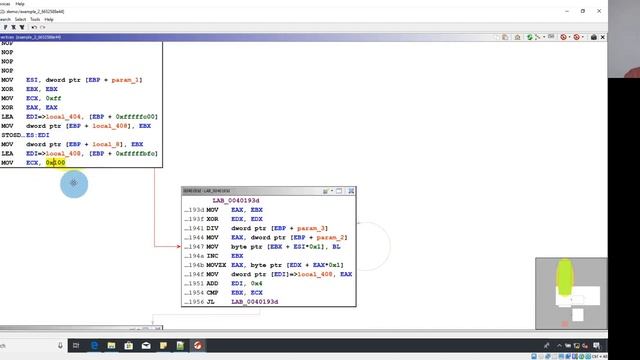Click the Redo arrow in the toolbar
This screenshot has height=360, width=640.
point(42,27)
